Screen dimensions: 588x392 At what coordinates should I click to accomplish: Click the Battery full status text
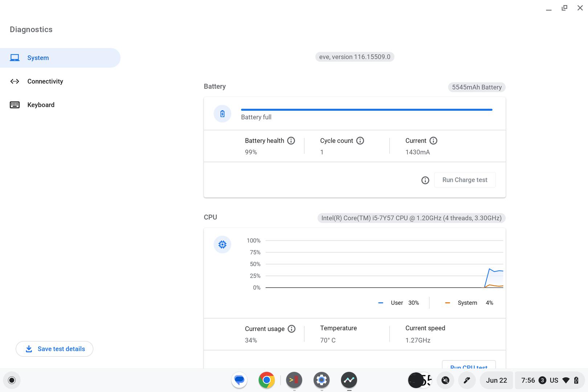click(256, 117)
